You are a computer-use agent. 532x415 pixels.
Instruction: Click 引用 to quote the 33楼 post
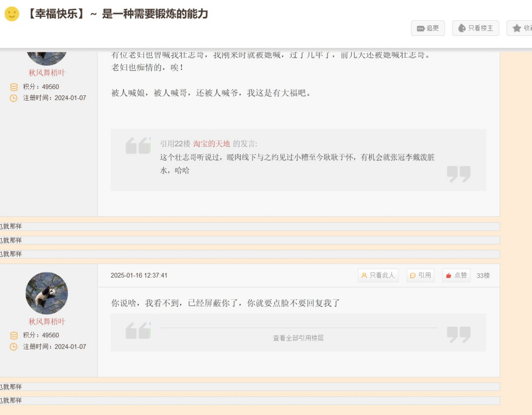click(x=420, y=275)
